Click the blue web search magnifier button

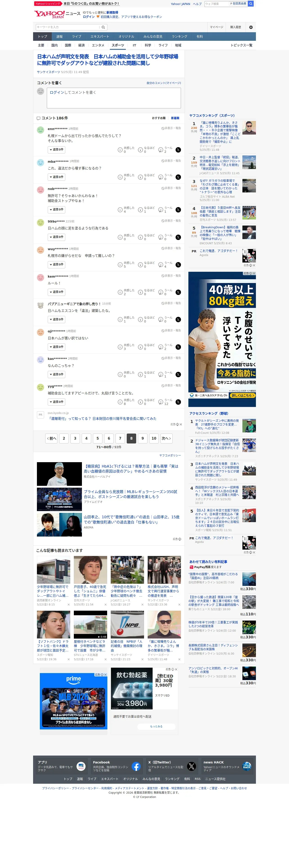point(251,4)
